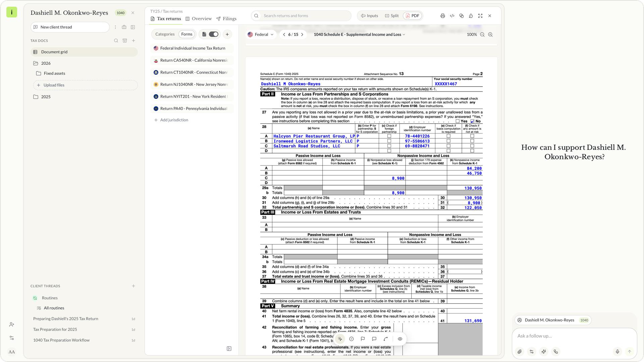
Task: Select the curved connector tool
Action: (x=386, y=339)
